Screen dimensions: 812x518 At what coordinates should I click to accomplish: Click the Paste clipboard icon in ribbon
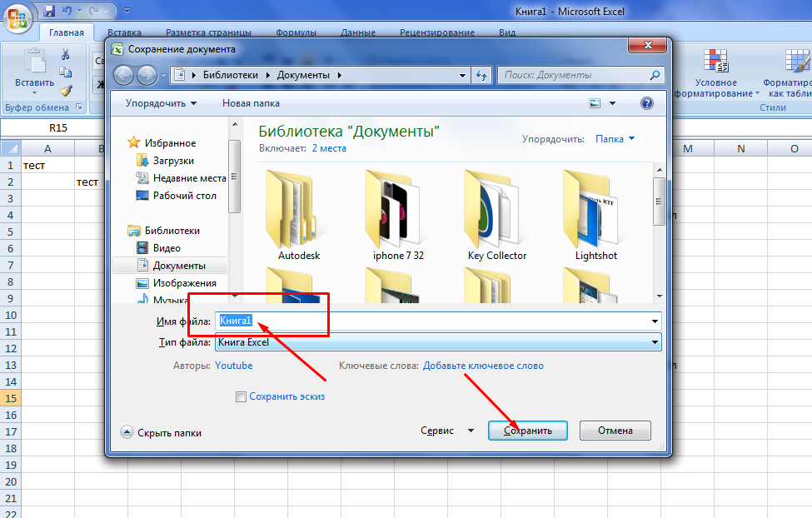(35, 61)
